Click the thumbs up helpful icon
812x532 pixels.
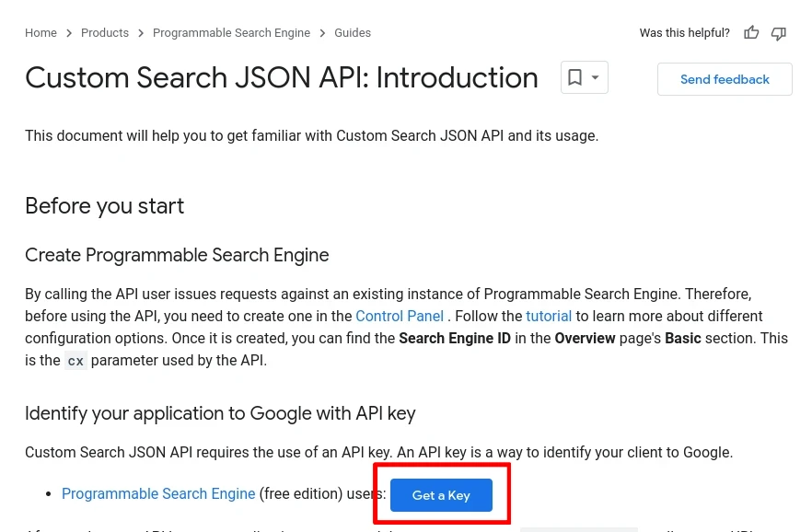point(751,33)
